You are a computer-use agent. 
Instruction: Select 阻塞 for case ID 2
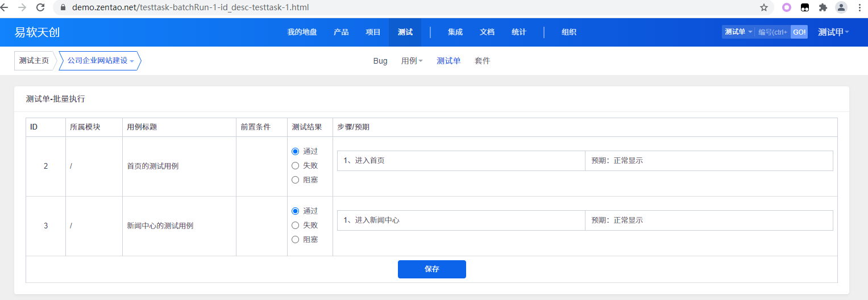[295, 180]
